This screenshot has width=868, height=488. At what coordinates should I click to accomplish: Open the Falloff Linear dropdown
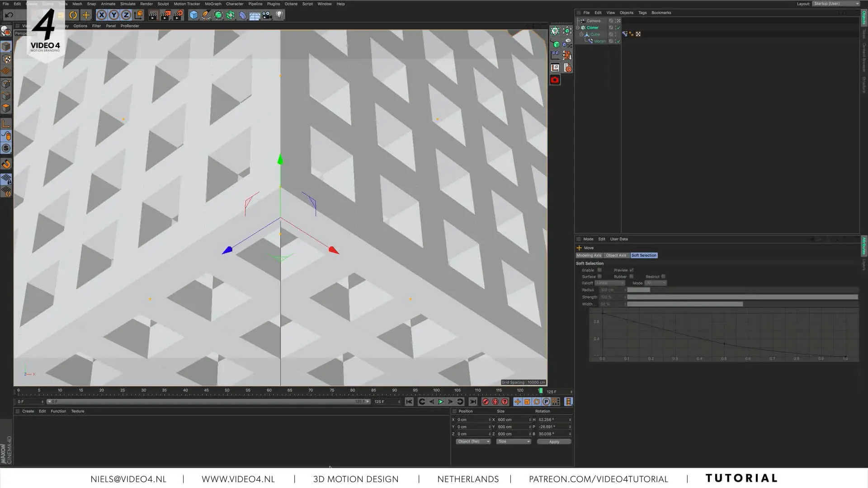point(610,283)
